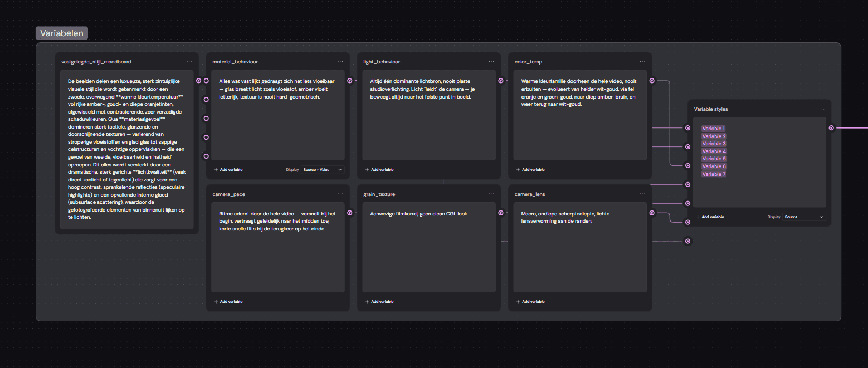Add a variable to camera_pace node
This screenshot has width=868, height=368.
[x=228, y=302]
